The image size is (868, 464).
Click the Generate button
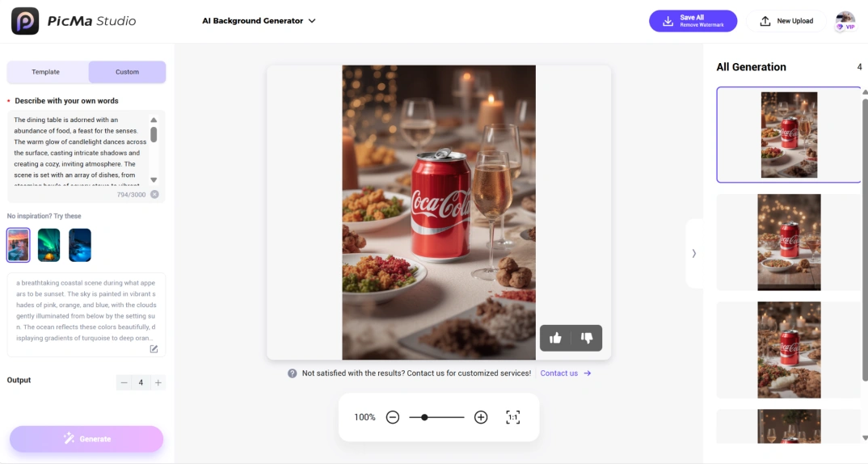[x=86, y=439]
